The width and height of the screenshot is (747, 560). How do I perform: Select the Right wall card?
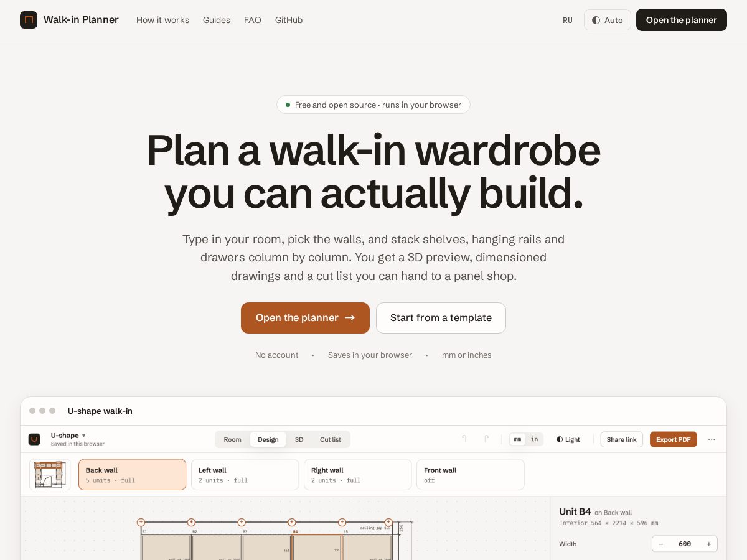(358, 475)
